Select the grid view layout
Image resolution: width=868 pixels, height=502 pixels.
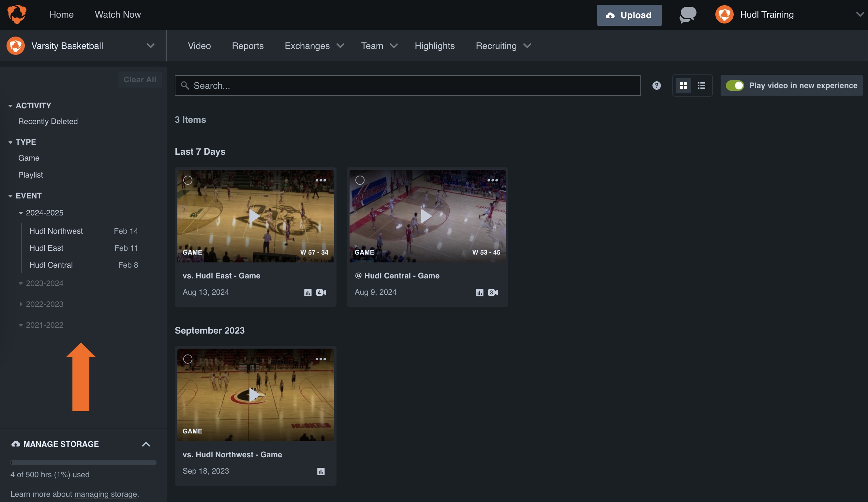click(x=683, y=85)
